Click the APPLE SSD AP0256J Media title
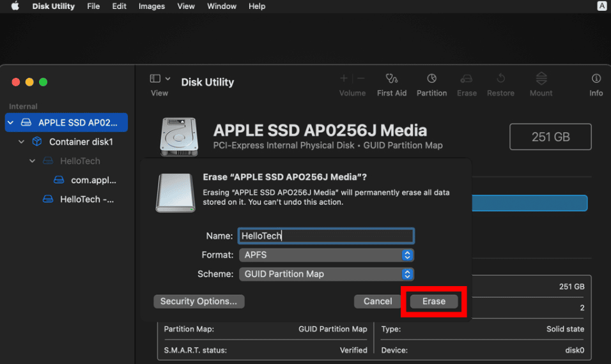The height and width of the screenshot is (364, 611). point(320,130)
